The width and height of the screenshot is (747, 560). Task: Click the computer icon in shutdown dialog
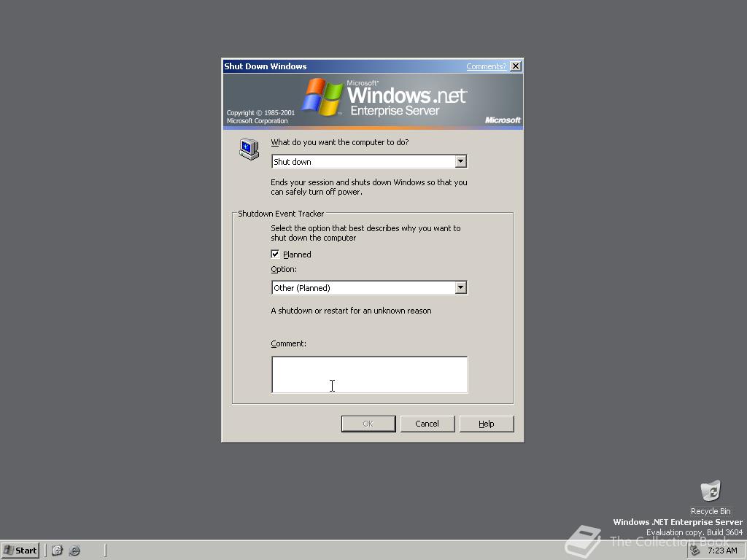point(249,149)
